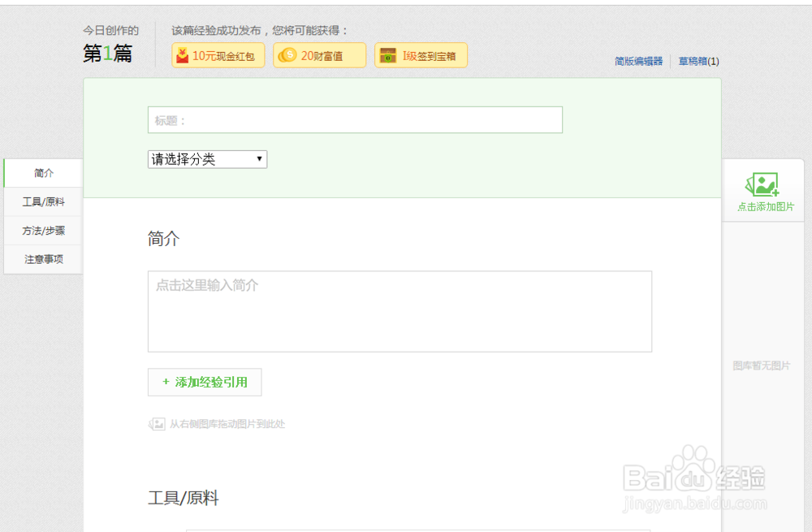The height and width of the screenshot is (532, 812).
Task: Click the 添加经验引用 button
Action: (204, 382)
